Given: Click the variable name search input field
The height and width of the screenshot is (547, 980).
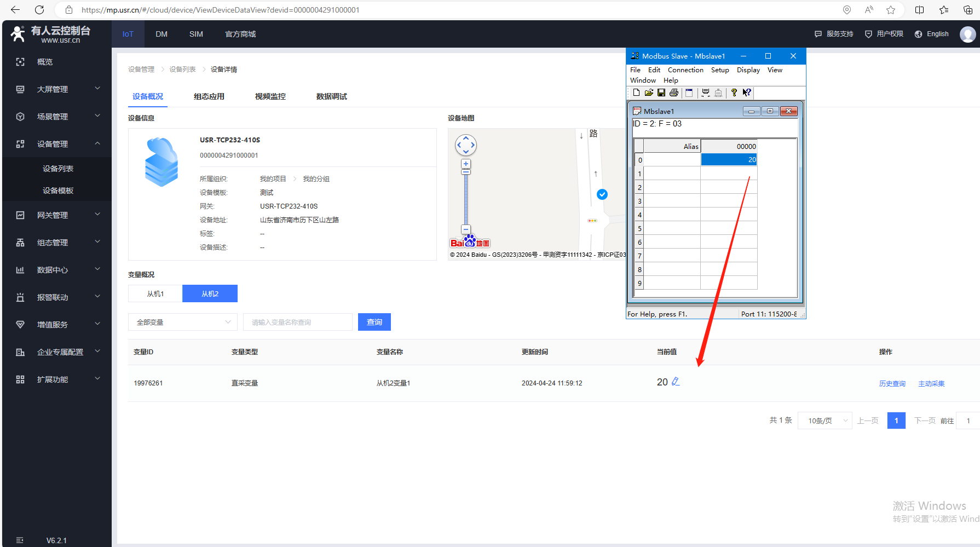Looking at the screenshot, I should click(298, 323).
